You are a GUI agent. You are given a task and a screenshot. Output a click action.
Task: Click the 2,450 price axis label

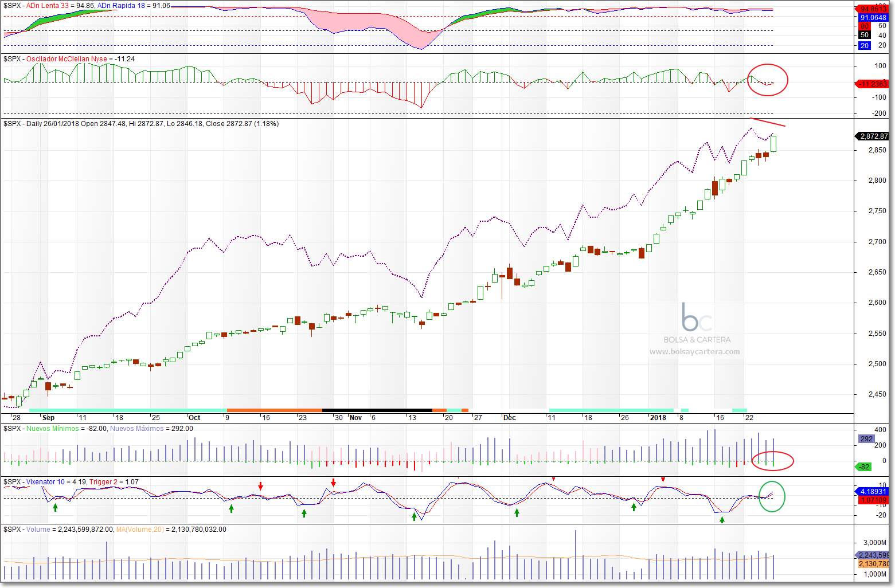click(x=877, y=394)
